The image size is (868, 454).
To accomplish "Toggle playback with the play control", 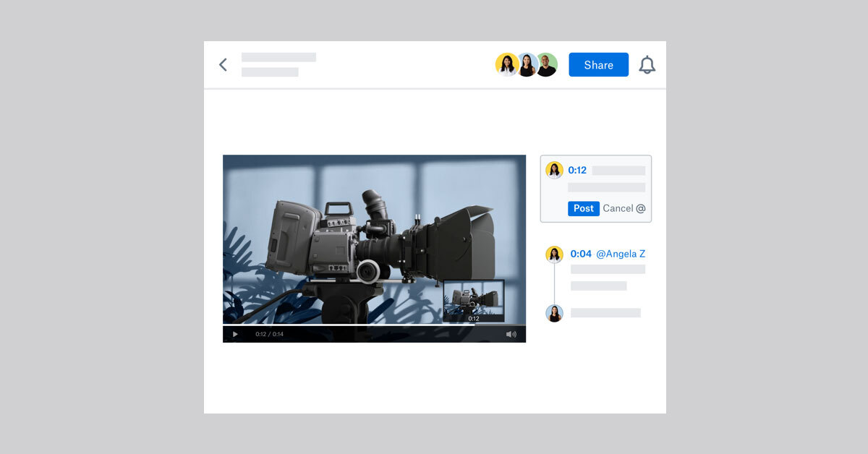I will click(x=235, y=333).
